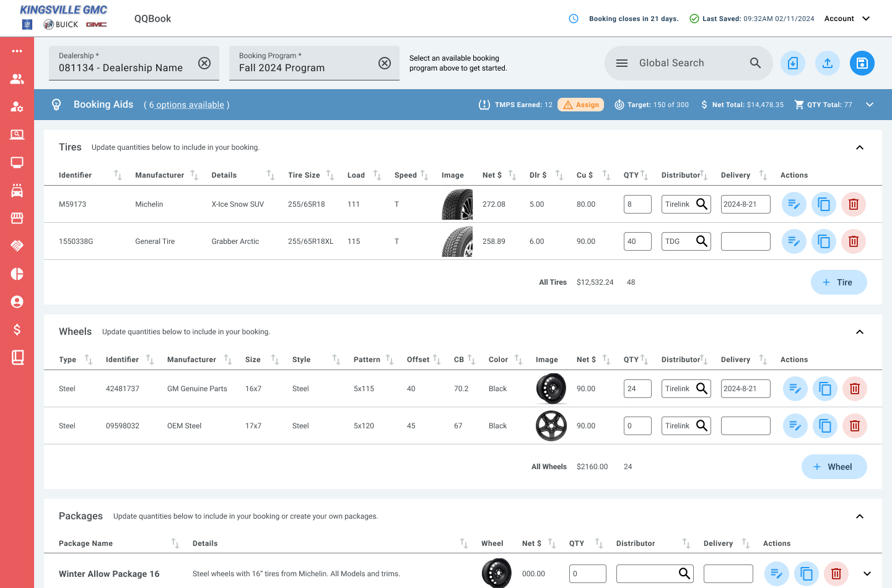The height and width of the screenshot is (588, 892).
Task: Clear the Booking Program field
Action: (385, 63)
